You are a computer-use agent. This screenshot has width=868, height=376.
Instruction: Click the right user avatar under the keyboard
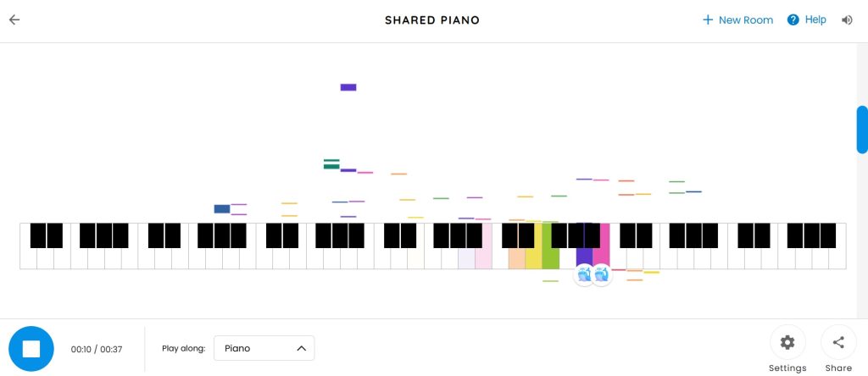602,274
